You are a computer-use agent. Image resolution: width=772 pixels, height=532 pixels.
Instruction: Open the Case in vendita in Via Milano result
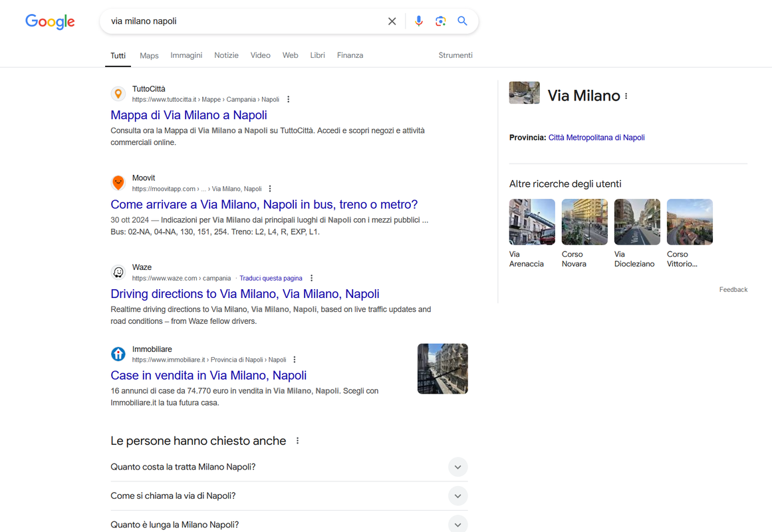pyautogui.click(x=208, y=375)
